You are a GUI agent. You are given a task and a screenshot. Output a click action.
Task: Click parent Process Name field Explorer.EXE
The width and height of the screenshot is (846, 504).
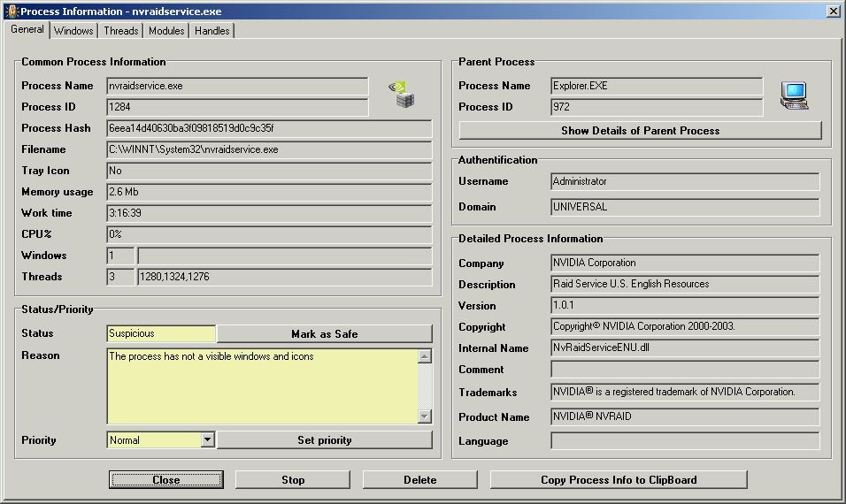click(x=657, y=86)
